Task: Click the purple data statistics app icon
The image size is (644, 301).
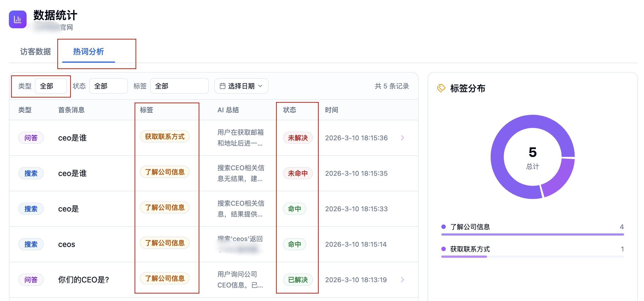Action: [x=18, y=19]
